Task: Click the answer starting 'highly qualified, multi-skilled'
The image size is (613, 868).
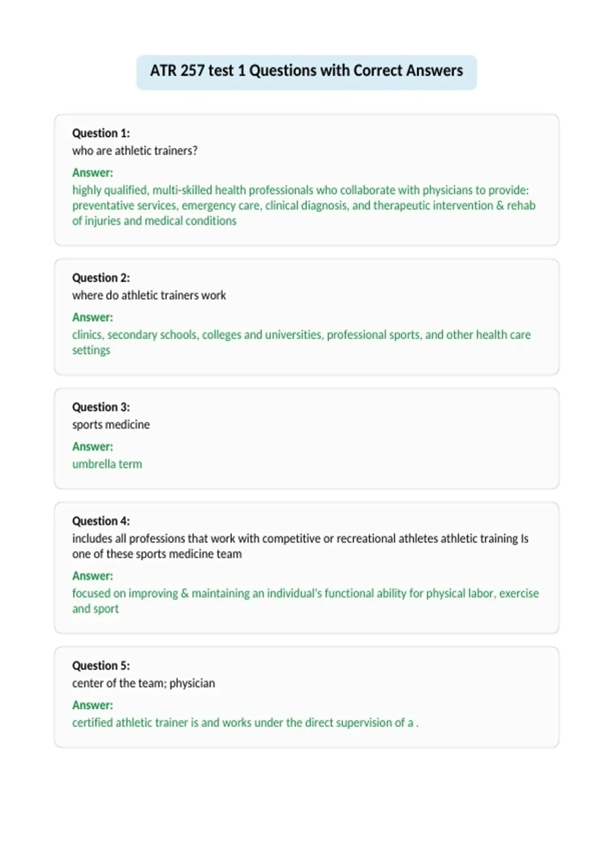Action: [304, 205]
